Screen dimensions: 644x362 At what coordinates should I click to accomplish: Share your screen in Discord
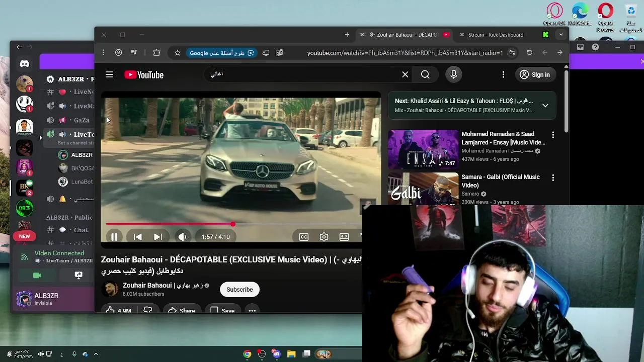tap(78, 275)
